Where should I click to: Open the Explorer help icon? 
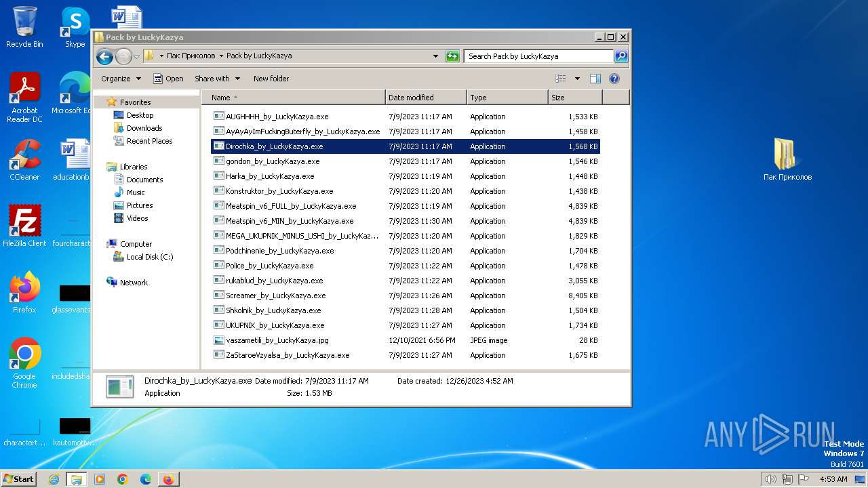614,79
